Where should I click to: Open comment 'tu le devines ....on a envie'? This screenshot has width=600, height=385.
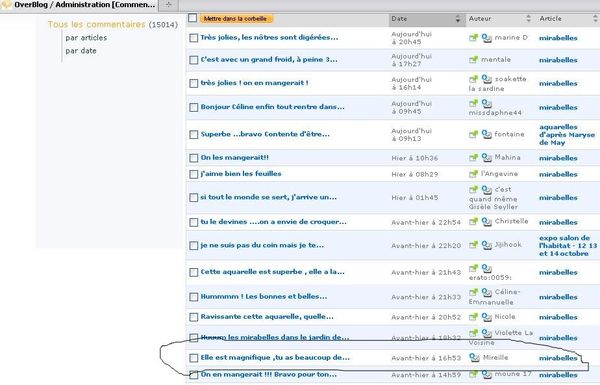tap(274, 222)
